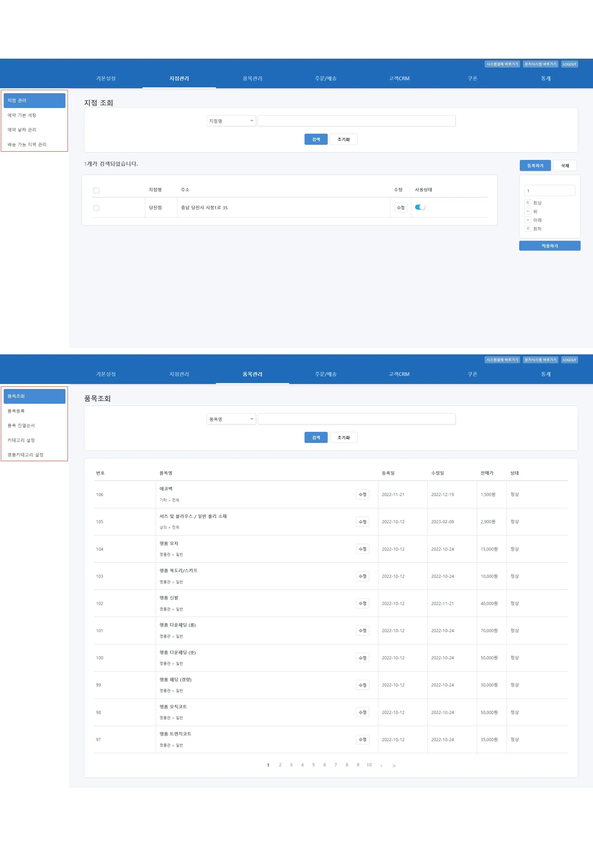
Task: Open the 품목명 search-type dropdown
Action: pos(231,419)
